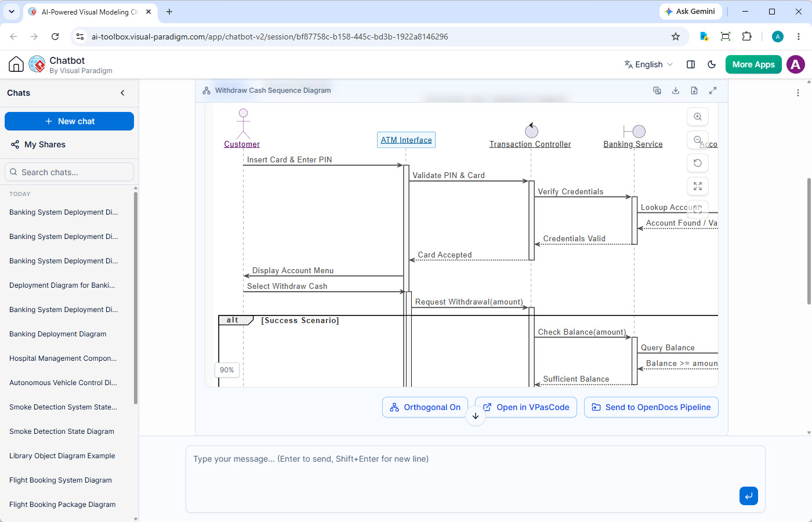This screenshot has width=812, height=522.
Task: Select the Customer actor label
Action: click(x=242, y=144)
